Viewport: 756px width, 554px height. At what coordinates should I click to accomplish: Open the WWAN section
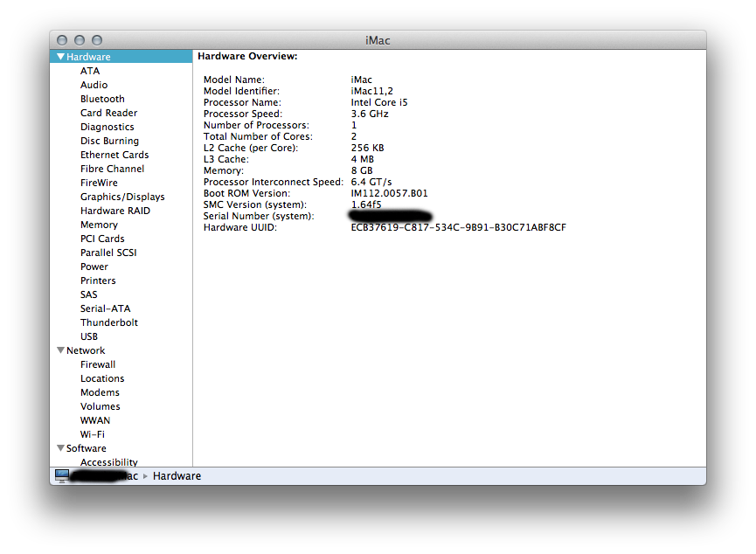click(95, 420)
